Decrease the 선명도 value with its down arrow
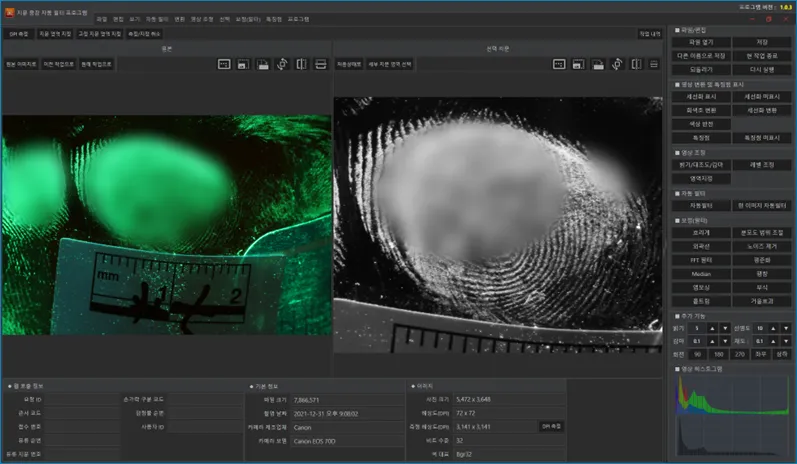 (x=786, y=328)
